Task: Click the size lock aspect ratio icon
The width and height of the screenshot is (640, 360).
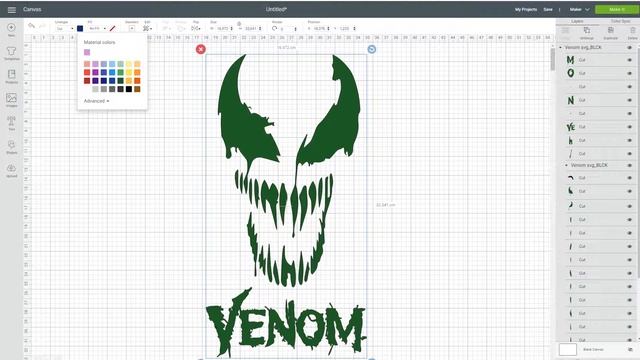Action: pos(239,24)
